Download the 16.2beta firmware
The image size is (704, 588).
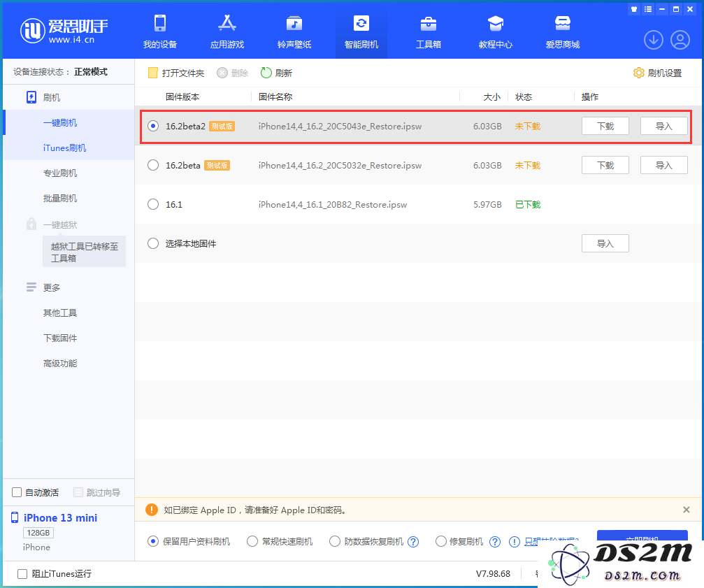point(605,165)
